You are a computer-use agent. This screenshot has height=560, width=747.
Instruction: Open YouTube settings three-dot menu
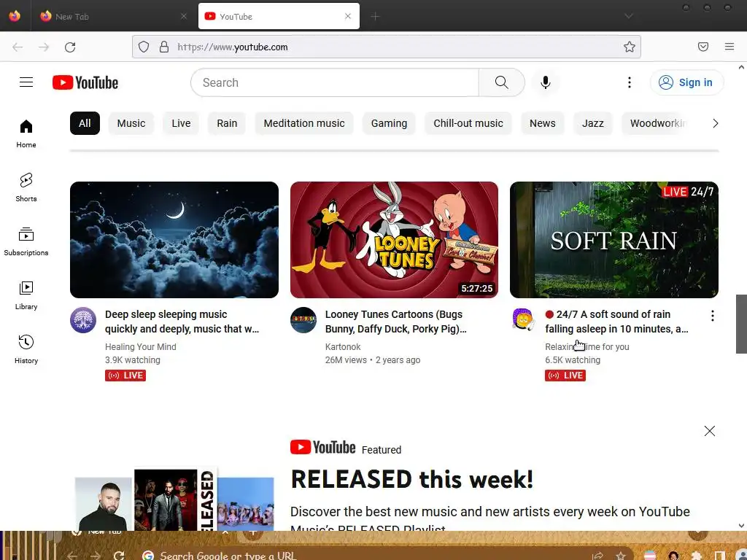point(630,82)
